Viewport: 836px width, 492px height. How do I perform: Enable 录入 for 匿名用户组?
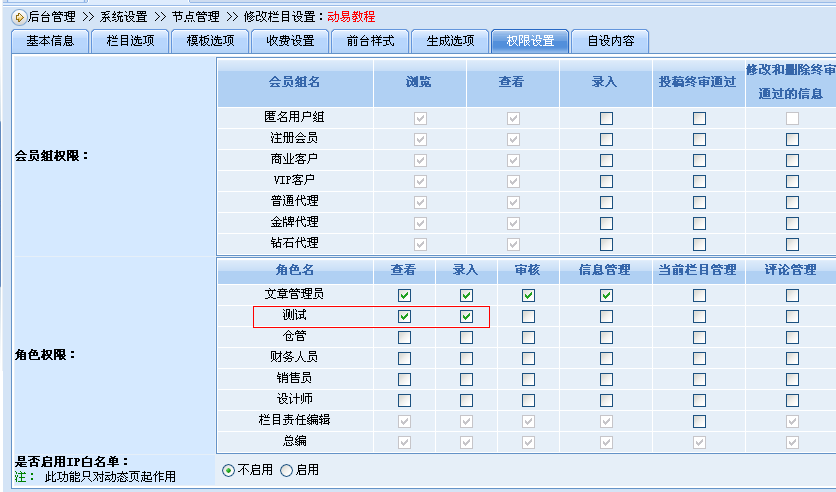606,118
